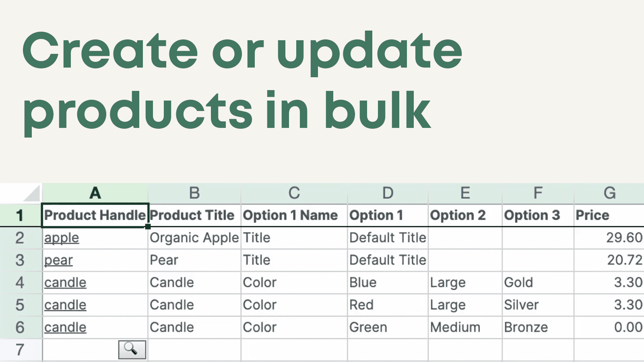The width and height of the screenshot is (644, 362).
Task: Select the Default Title cell in row 2
Action: [387, 238]
